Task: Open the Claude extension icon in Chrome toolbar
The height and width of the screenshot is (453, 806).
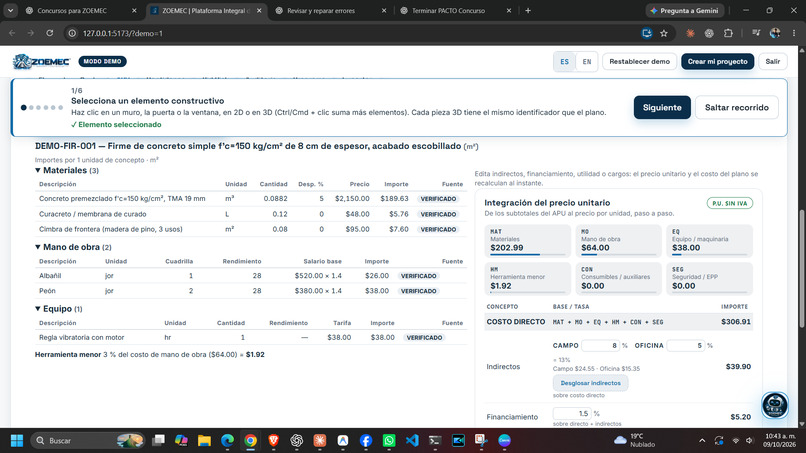Action: [x=690, y=33]
